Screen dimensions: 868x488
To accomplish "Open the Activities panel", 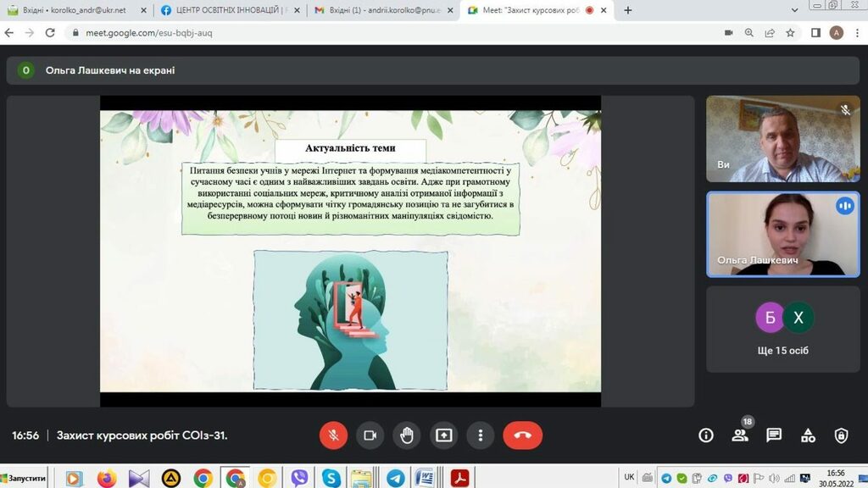I will (808, 435).
